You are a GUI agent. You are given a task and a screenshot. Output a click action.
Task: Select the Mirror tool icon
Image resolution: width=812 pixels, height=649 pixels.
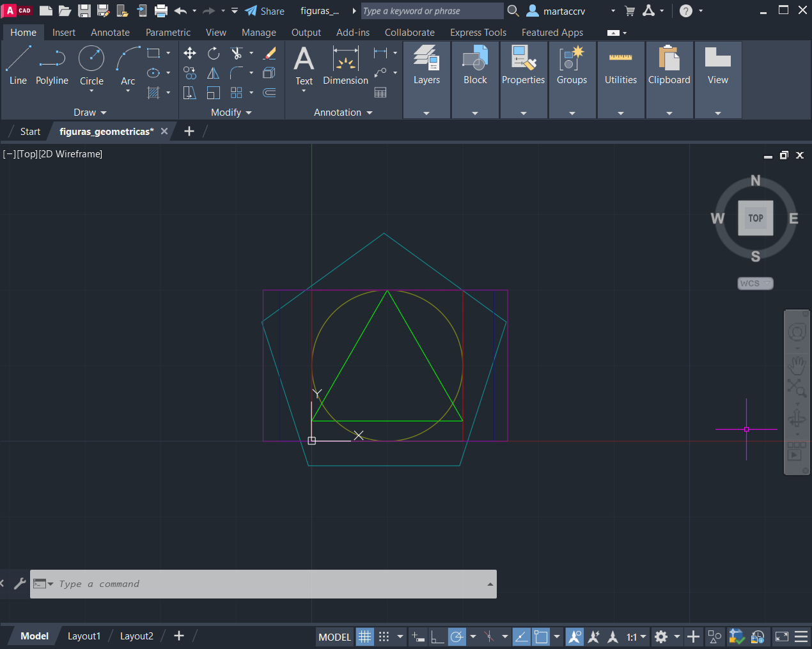point(214,74)
